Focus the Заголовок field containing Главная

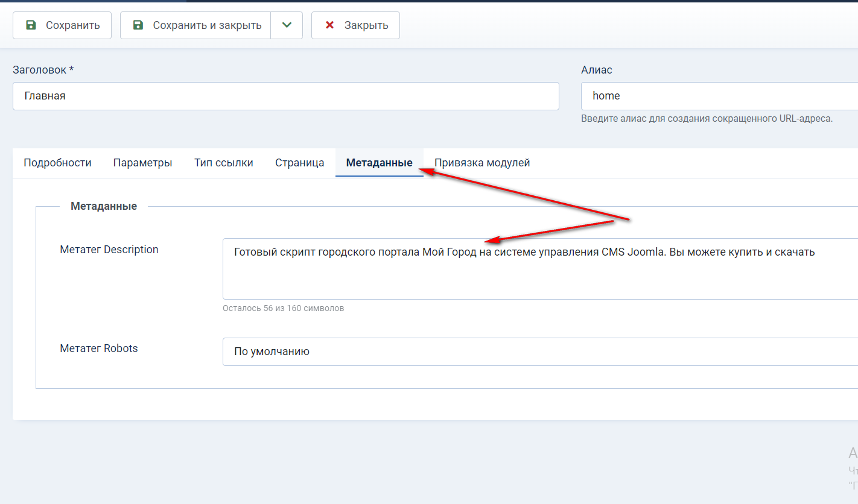[x=285, y=96]
